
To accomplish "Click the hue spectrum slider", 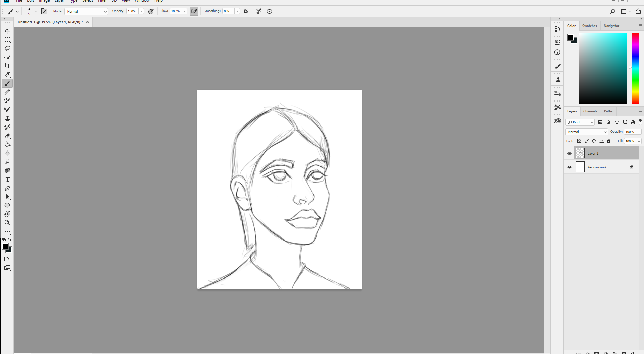I will point(635,68).
